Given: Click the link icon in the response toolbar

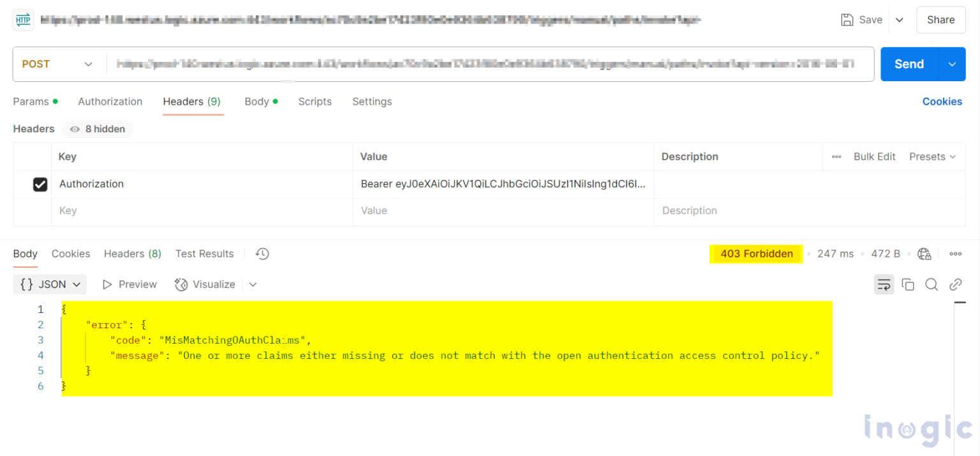Looking at the screenshot, I should (x=955, y=284).
